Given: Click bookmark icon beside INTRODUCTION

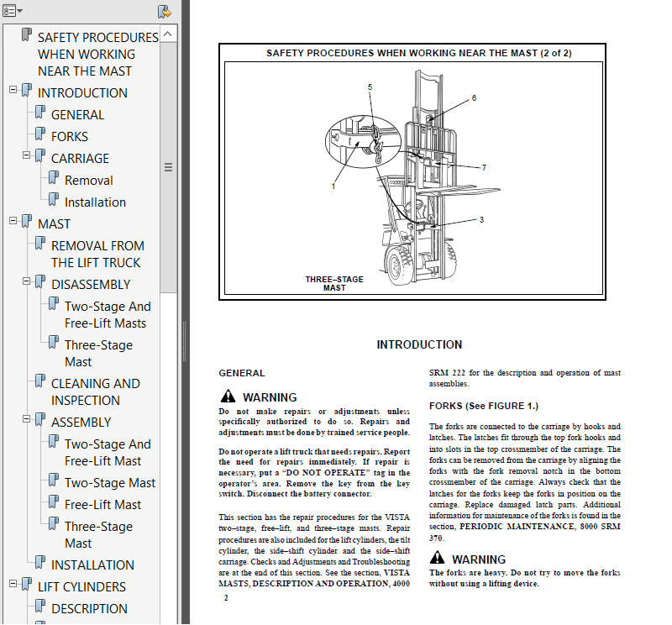Looking at the screenshot, I should [x=27, y=90].
